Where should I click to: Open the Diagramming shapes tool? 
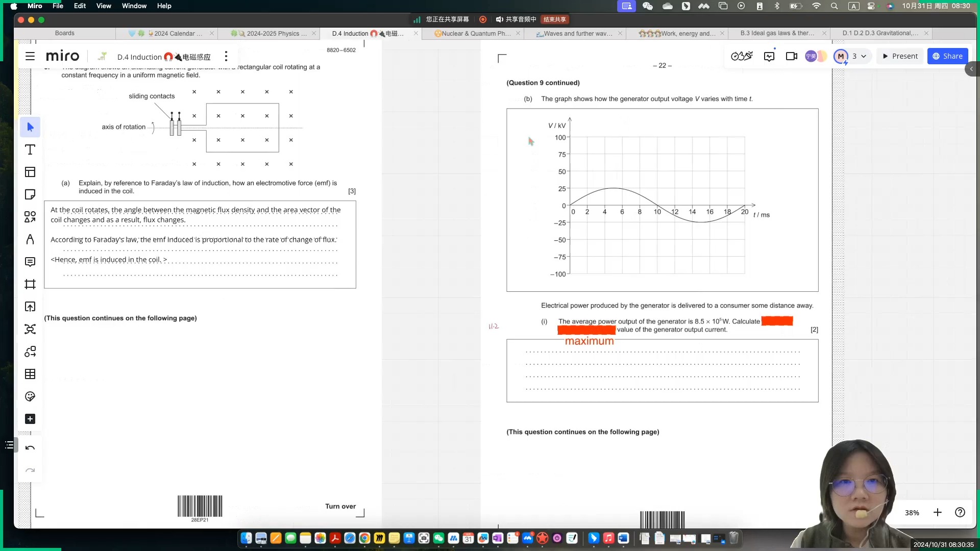pyautogui.click(x=30, y=352)
